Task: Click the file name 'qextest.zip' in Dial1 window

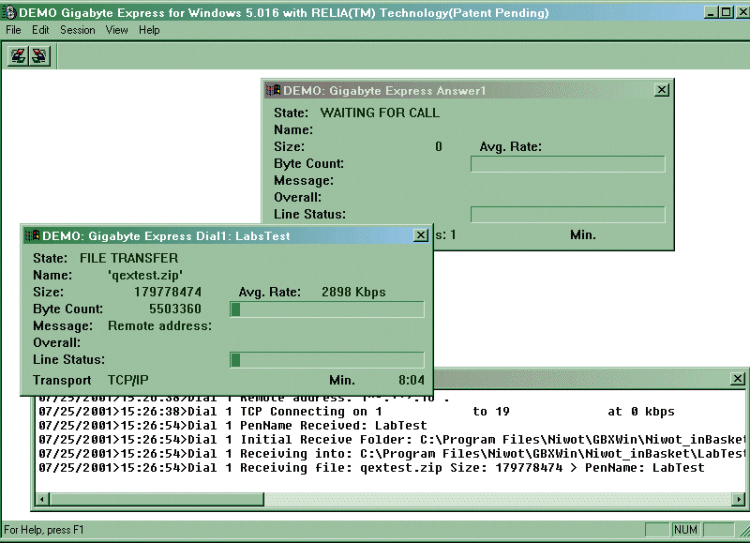Action: point(145,276)
